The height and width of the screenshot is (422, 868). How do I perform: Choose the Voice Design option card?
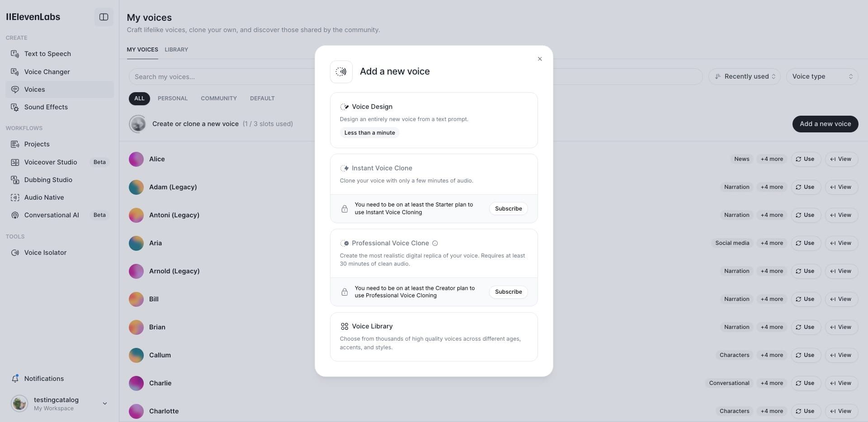tap(434, 120)
